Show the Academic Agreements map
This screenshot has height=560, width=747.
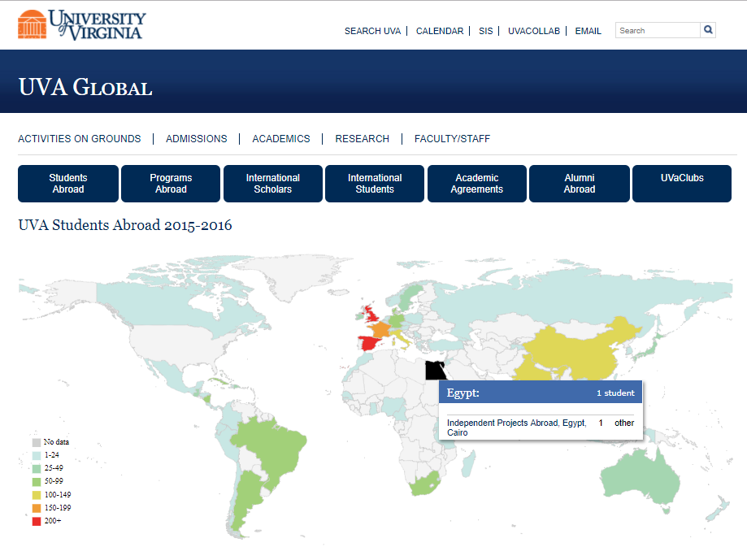point(477,184)
